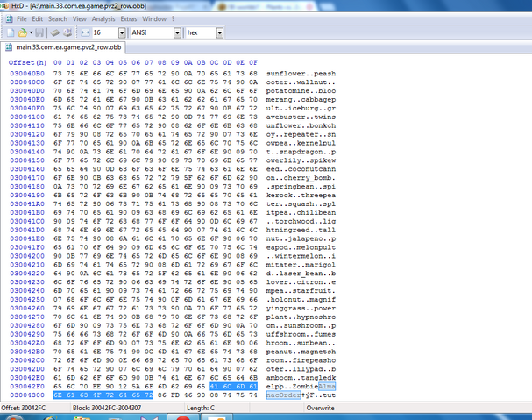The width and height of the screenshot is (532, 420).
Task: Click decoded text 'mpea..starfruit.'
Action: tap(301, 290)
